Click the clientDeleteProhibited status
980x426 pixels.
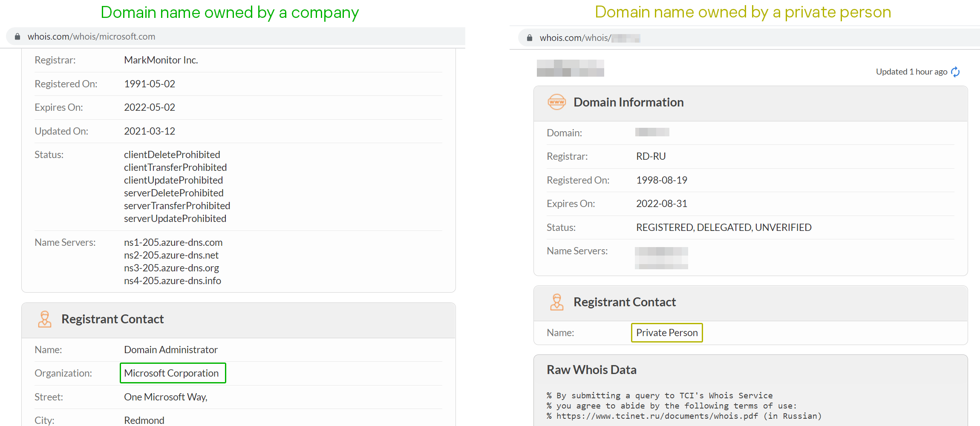[172, 155]
